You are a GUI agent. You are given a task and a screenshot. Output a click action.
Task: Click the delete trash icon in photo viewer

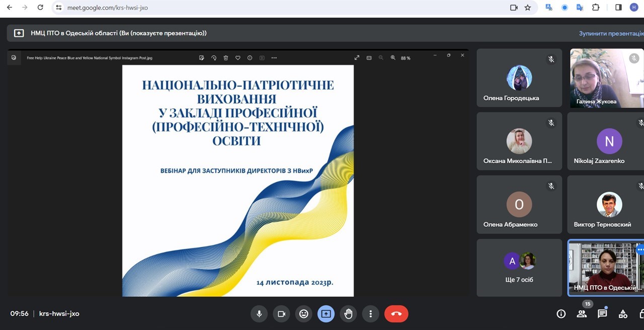(x=226, y=58)
